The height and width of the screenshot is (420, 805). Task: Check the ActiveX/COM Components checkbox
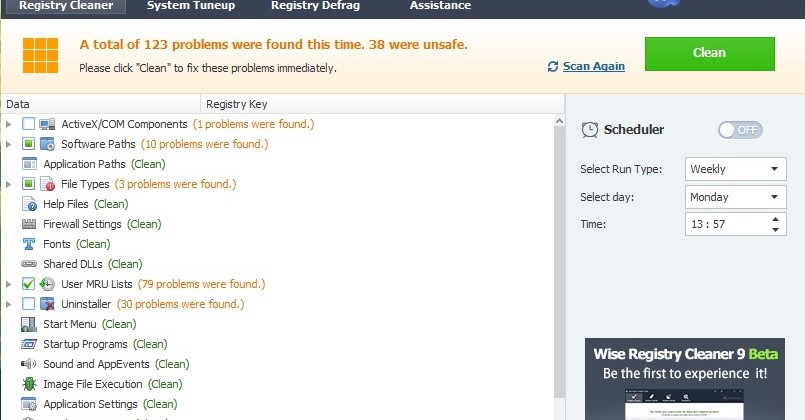click(28, 124)
